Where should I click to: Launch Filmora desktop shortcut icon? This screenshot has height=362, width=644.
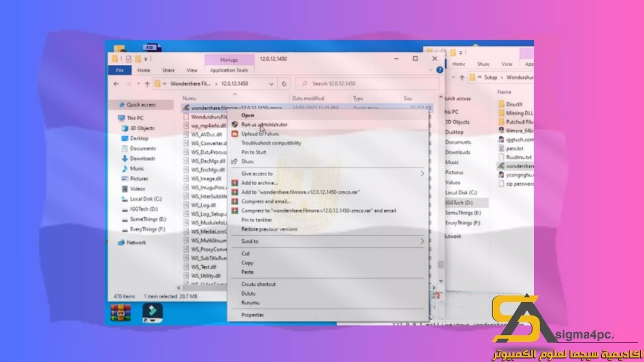pos(152,312)
